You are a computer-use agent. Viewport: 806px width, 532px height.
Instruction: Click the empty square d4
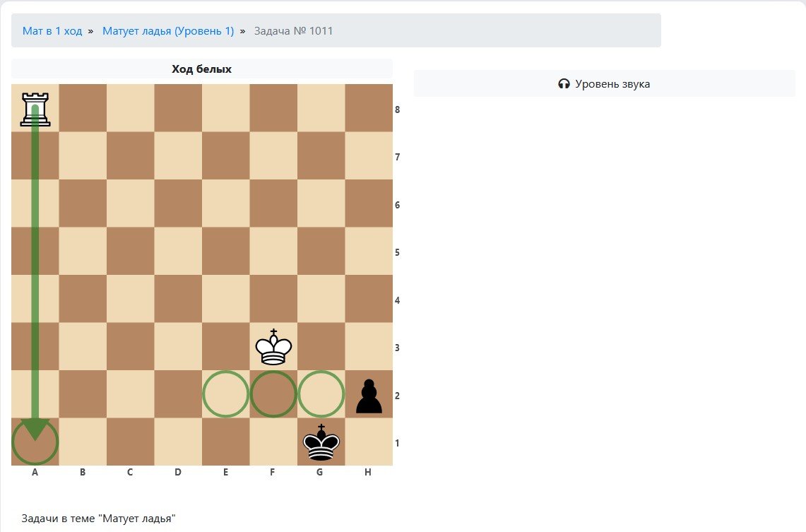178,299
